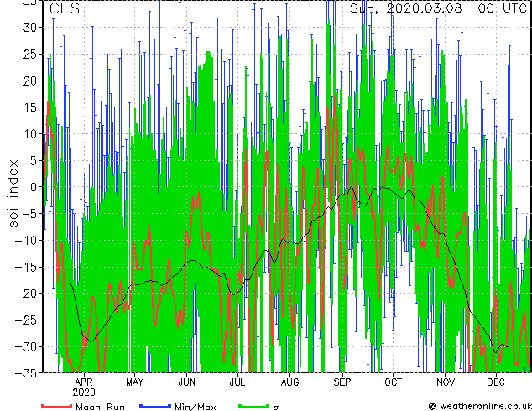The image size is (532, 411).
Task: Click the y-axis value -5
Action: pos(29,214)
